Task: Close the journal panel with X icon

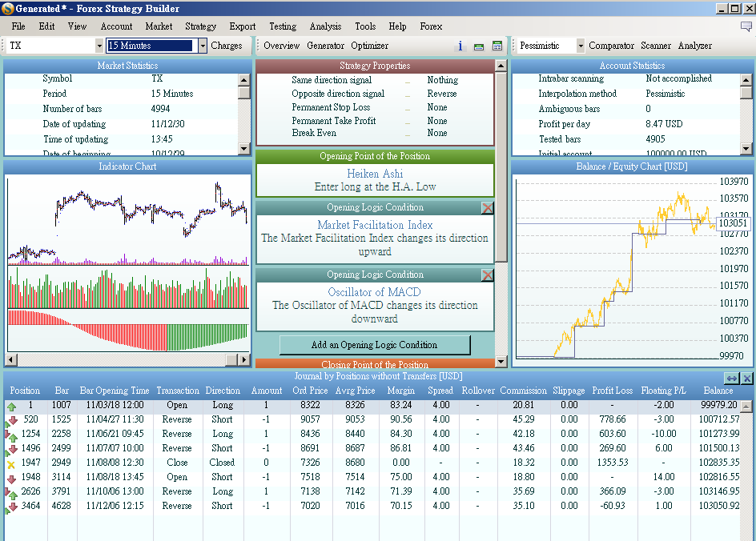Action: 747,379
